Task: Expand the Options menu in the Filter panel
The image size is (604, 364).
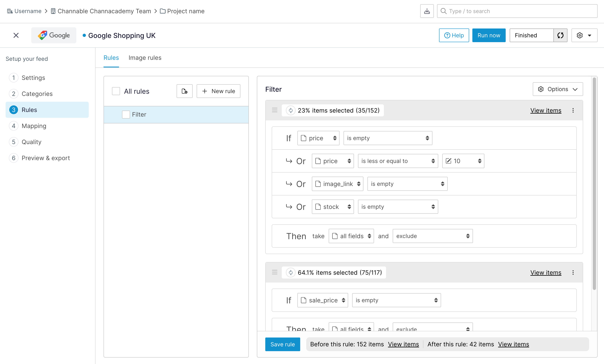Action: tap(558, 89)
